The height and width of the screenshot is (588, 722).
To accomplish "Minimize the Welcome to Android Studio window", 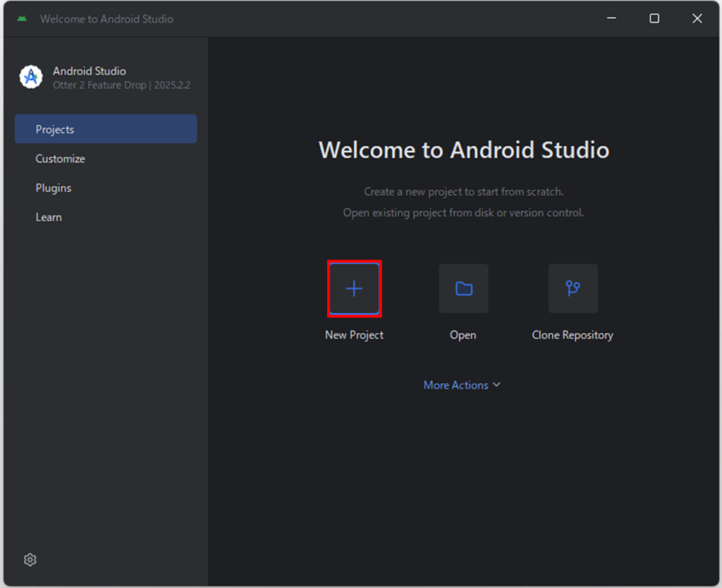I will (611, 18).
